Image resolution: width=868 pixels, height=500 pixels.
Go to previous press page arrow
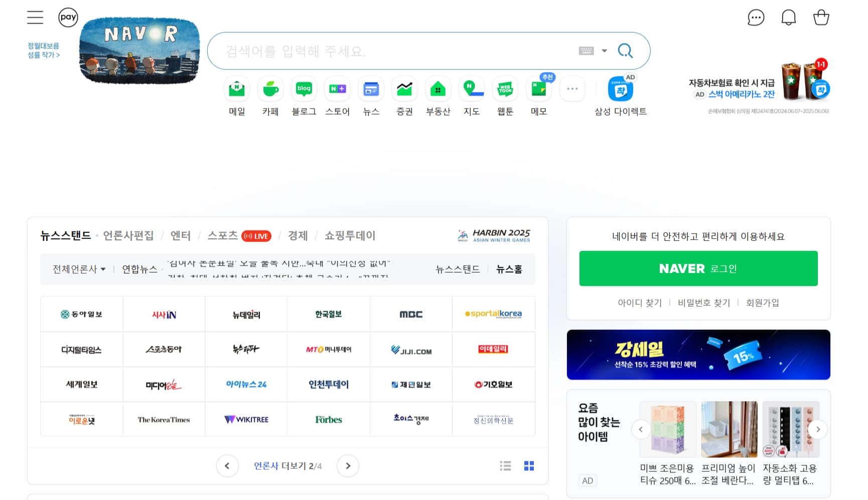227,466
